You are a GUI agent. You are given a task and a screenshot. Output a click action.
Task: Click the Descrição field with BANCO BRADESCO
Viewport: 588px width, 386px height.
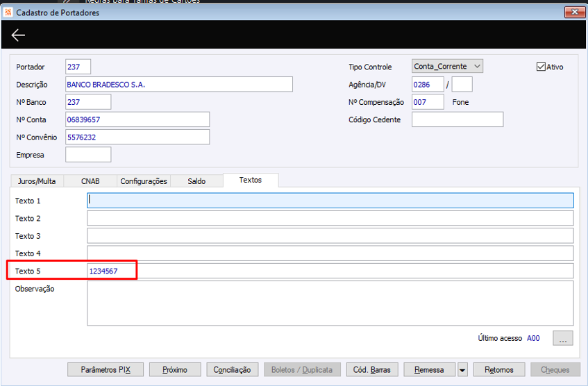point(179,85)
